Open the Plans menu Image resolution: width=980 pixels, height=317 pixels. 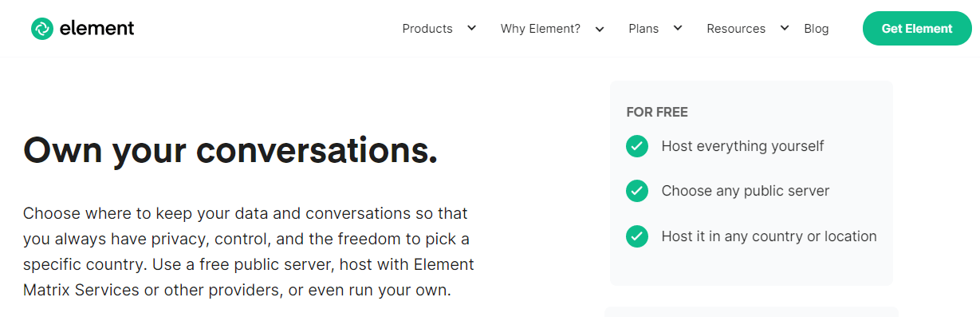(643, 29)
